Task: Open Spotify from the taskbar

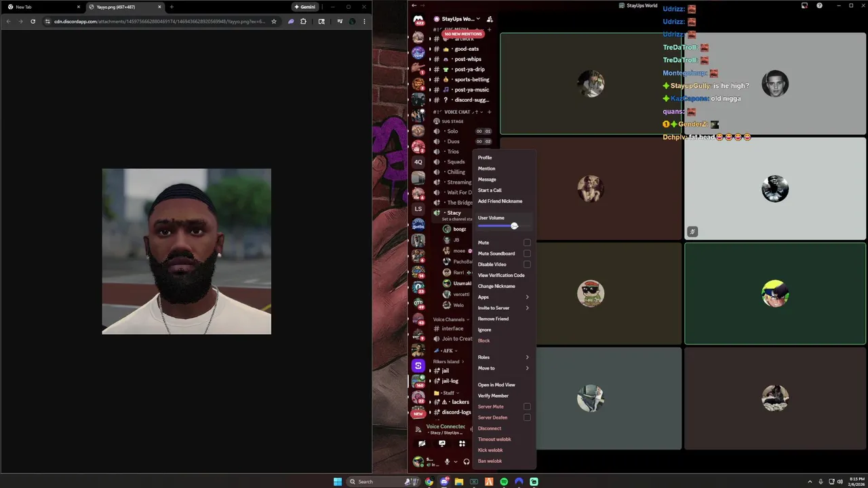Action: [x=504, y=482]
